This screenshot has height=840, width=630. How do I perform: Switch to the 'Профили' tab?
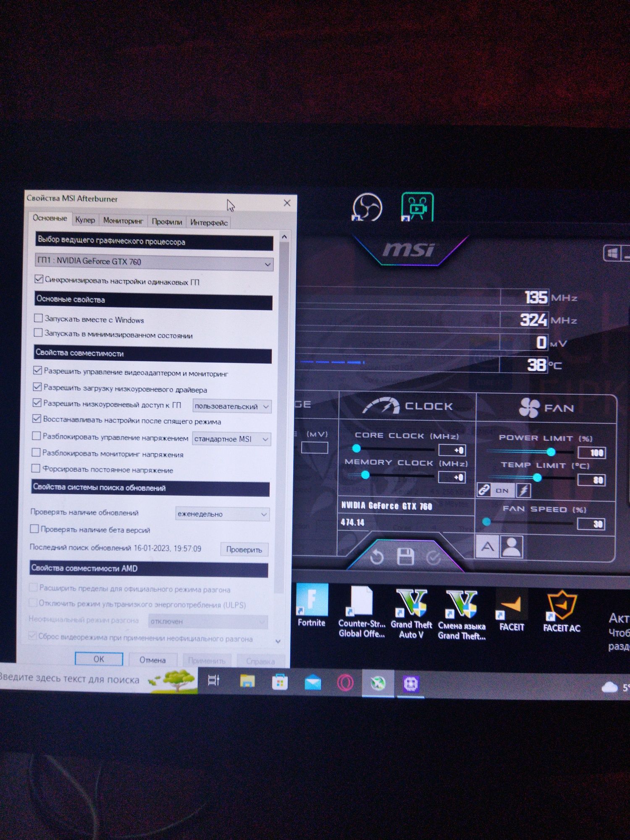coord(167,221)
